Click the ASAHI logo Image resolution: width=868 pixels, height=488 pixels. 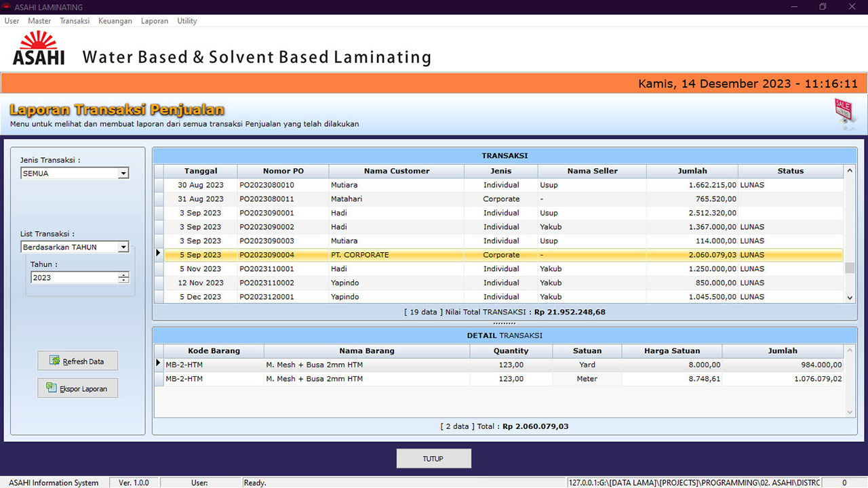[39, 49]
